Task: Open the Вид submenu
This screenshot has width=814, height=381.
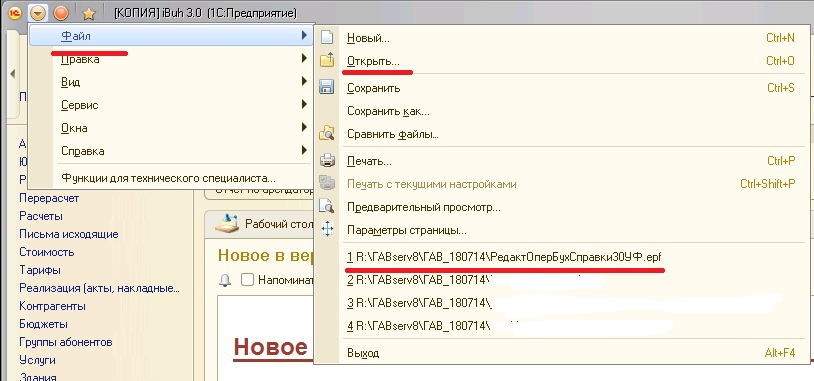Action: pos(171,82)
